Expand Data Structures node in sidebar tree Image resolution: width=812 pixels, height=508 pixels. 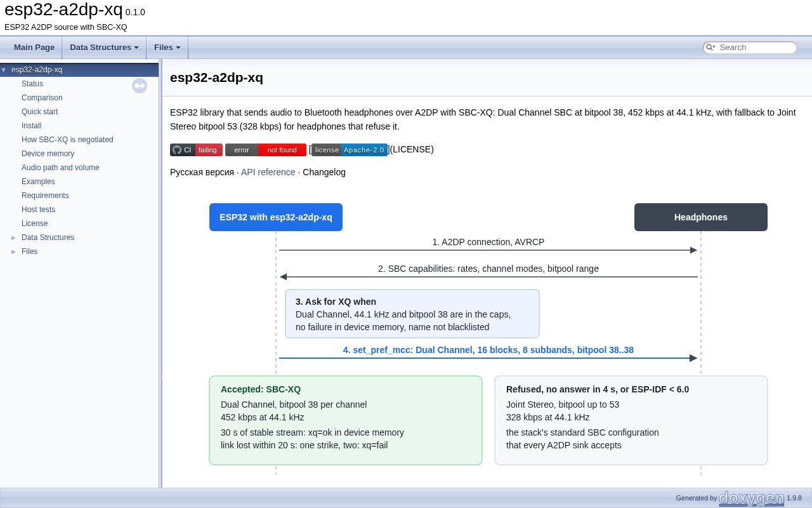pos(14,237)
